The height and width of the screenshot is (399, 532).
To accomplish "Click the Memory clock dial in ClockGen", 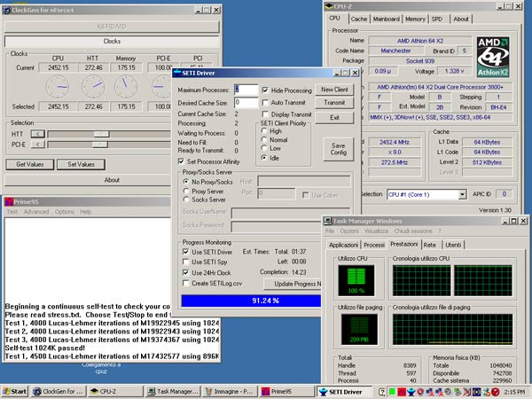I will click(126, 87).
